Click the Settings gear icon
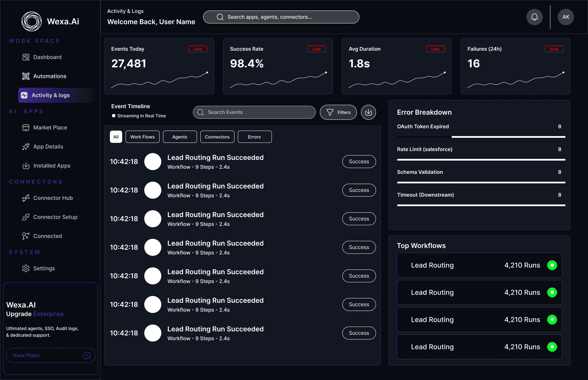This screenshot has width=588, height=380. [26, 268]
